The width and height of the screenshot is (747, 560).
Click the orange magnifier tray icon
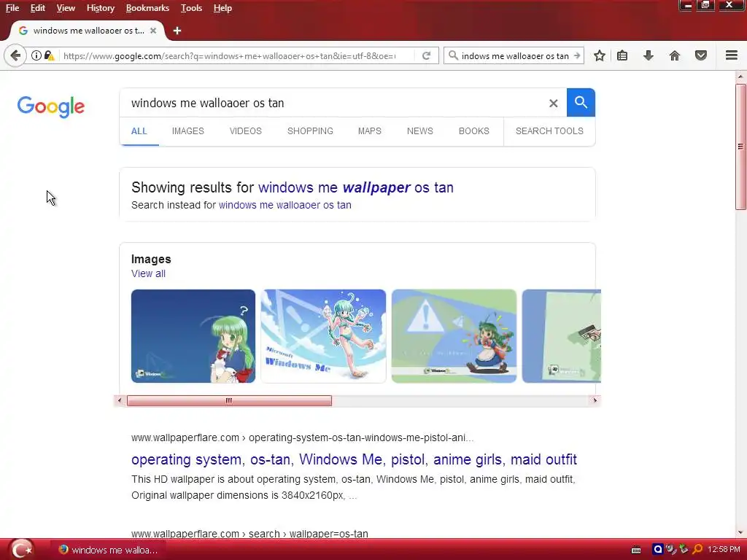click(x=697, y=549)
